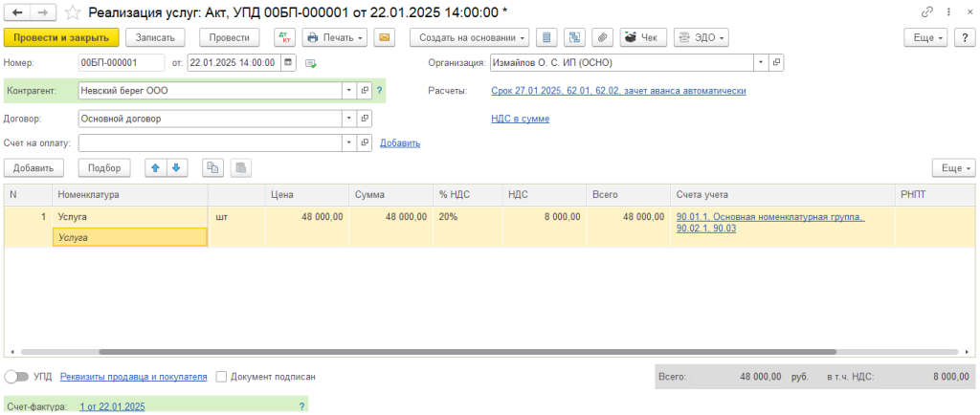
Task: Click the Провести и закрыть button
Action: (61, 37)
